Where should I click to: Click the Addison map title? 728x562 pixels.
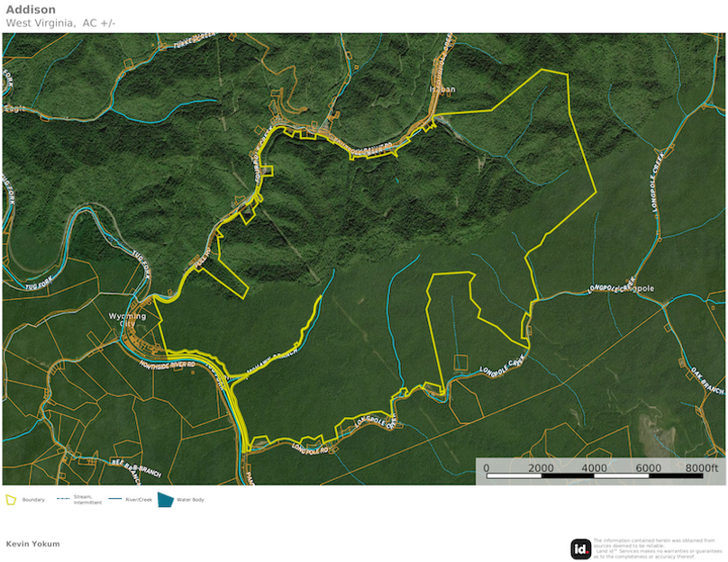(32, 9)
